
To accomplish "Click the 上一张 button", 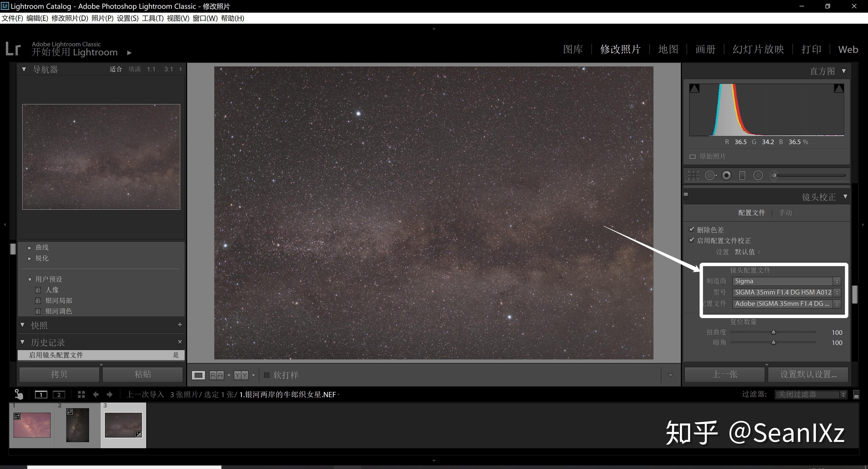I will click(x=724, y=374).
